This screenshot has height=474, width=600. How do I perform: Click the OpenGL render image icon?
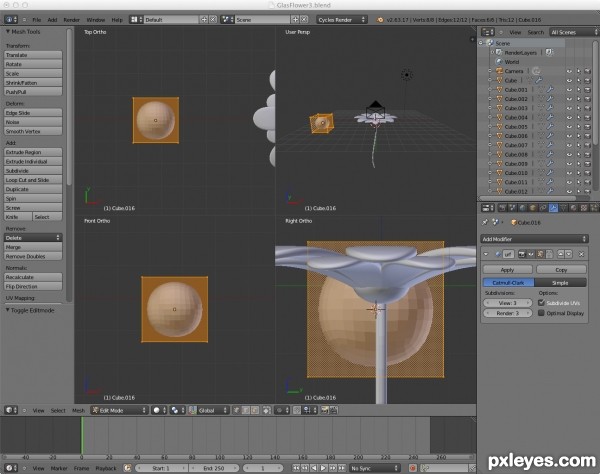[324, 410]
